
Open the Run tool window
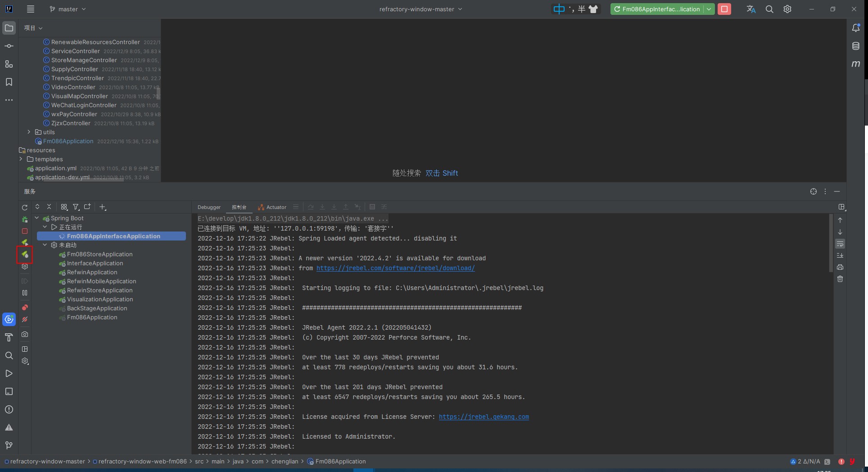[x=9, y=373]
